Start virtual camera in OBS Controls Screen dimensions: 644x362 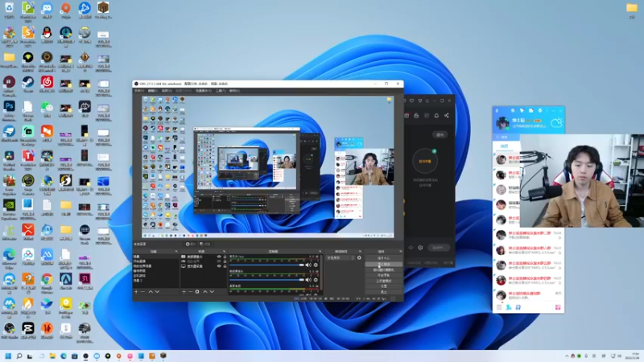(384, 269)
